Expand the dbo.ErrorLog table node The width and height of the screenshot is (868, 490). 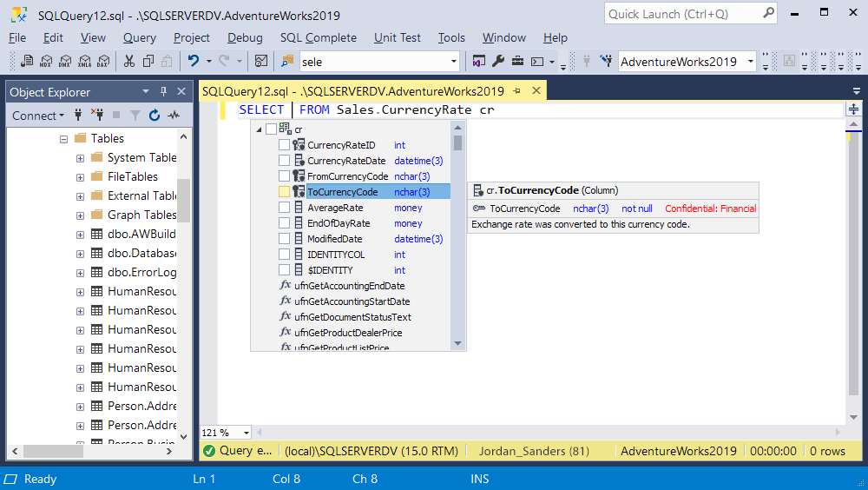[80, 273]
